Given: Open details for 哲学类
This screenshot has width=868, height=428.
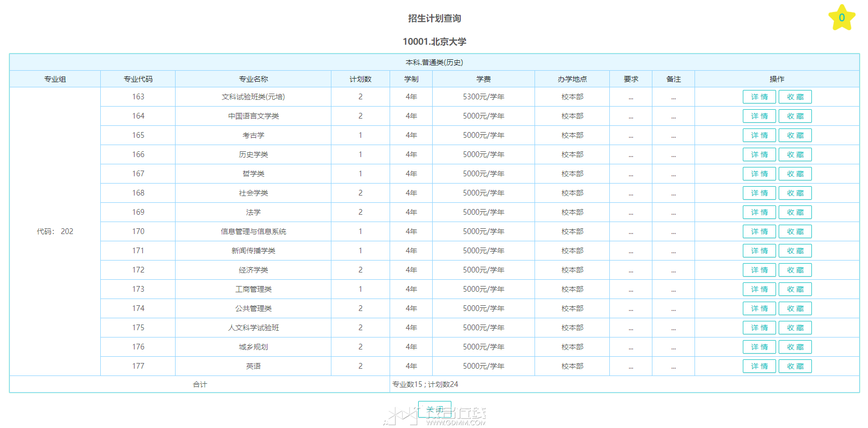Looking at the screenshot, I should point(759,174).
